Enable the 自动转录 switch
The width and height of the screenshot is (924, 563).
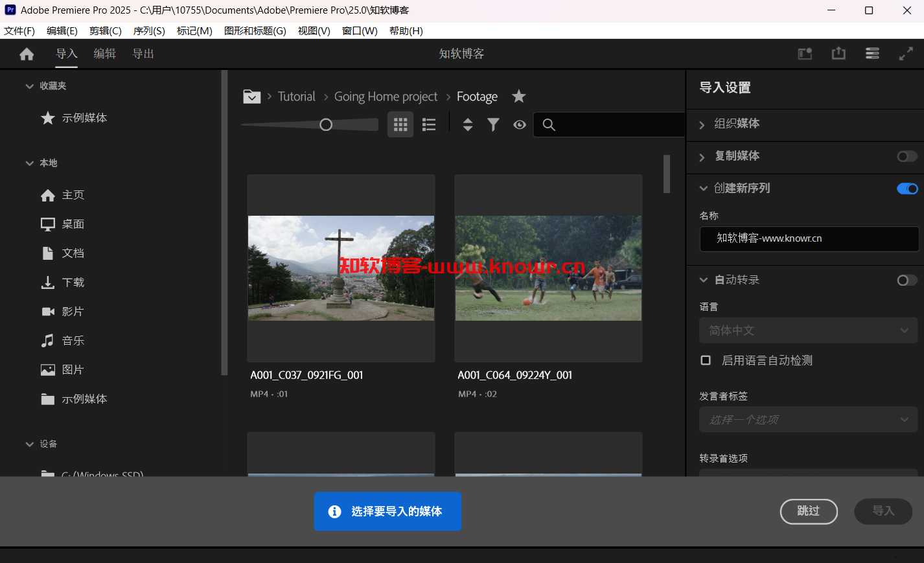coord(907,280)
